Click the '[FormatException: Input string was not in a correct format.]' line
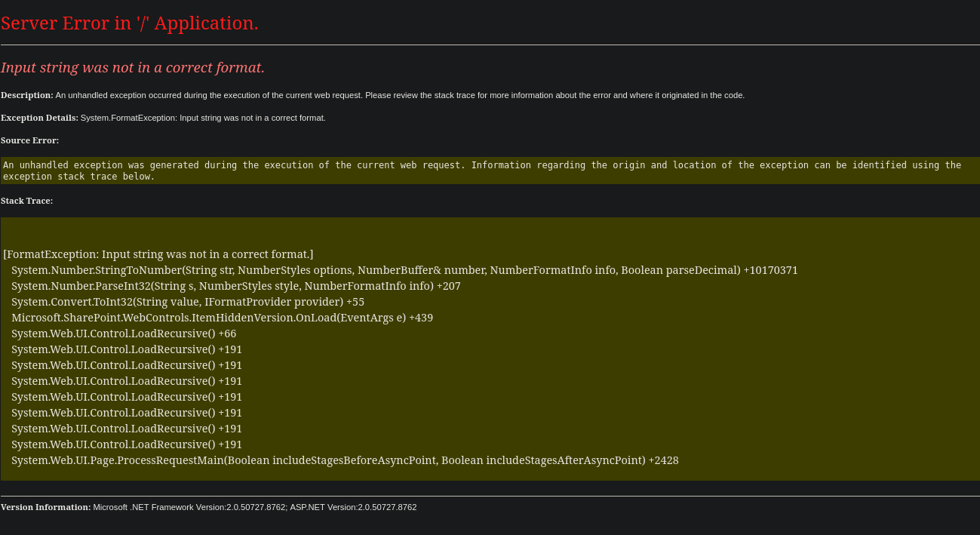Screen dimensions: 980x535 tap(158, 254)
